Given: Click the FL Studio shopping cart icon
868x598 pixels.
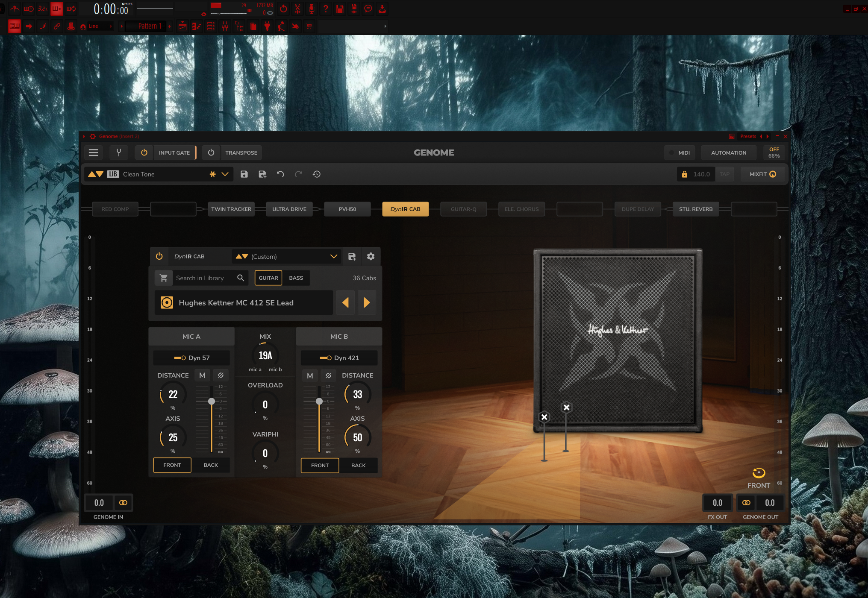Looking at the screenshot, I should click(x=309, y=26).
